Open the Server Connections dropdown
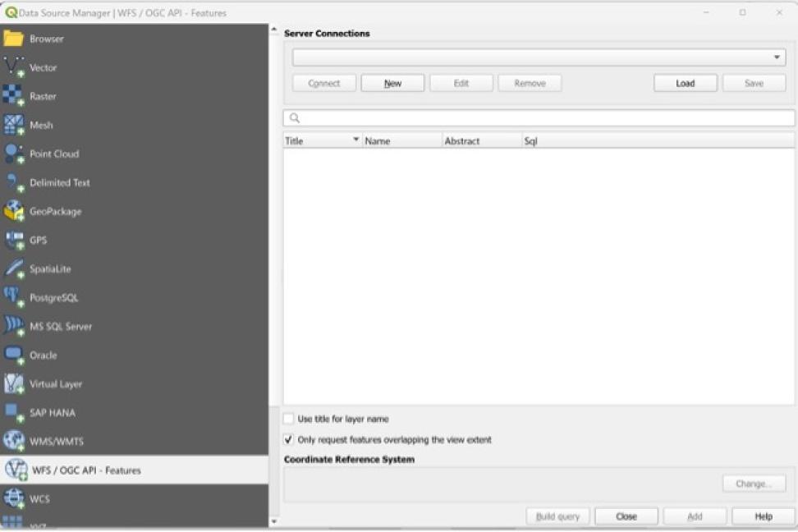The height and width of the screenshot is (532, 798). [x=539, y=57]
